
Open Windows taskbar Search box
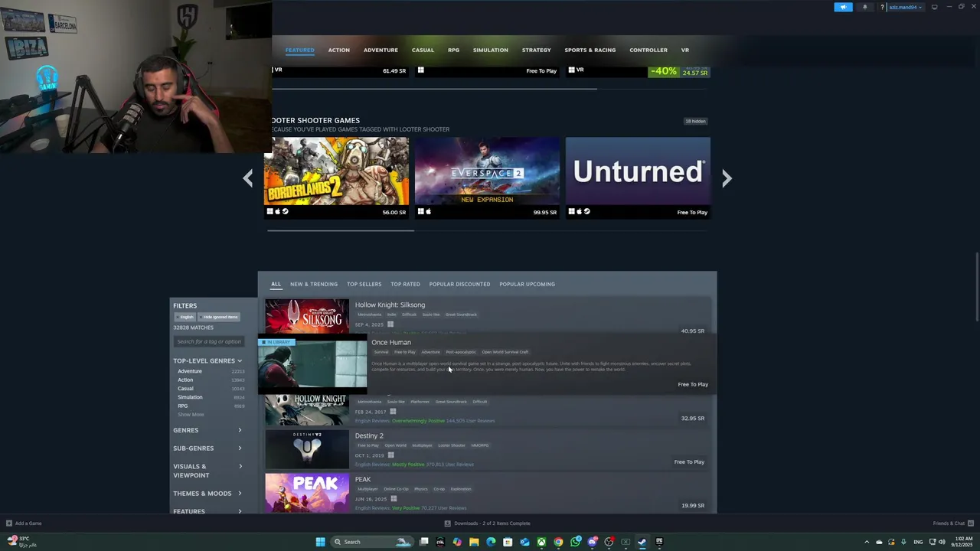(x=372, y=542)
